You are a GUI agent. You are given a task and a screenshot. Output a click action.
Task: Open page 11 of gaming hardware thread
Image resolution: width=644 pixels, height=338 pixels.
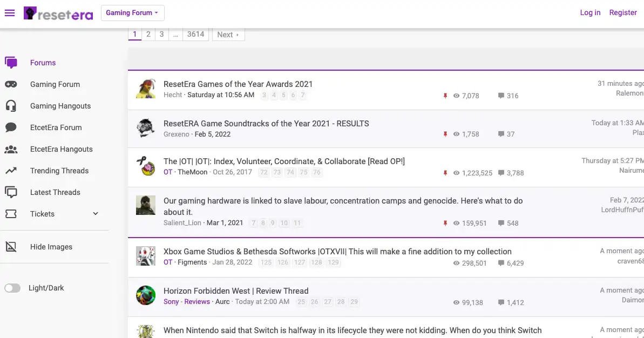(x=297, y=223)
